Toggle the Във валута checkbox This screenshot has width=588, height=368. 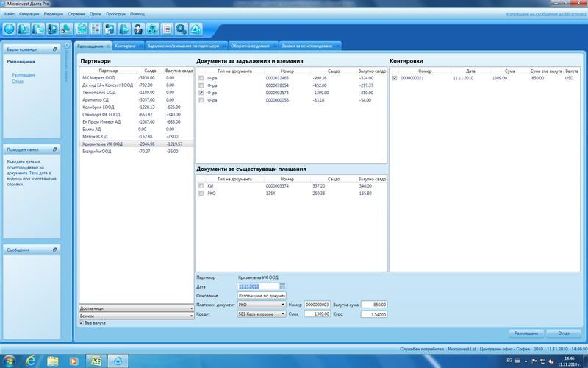(81, 322)
